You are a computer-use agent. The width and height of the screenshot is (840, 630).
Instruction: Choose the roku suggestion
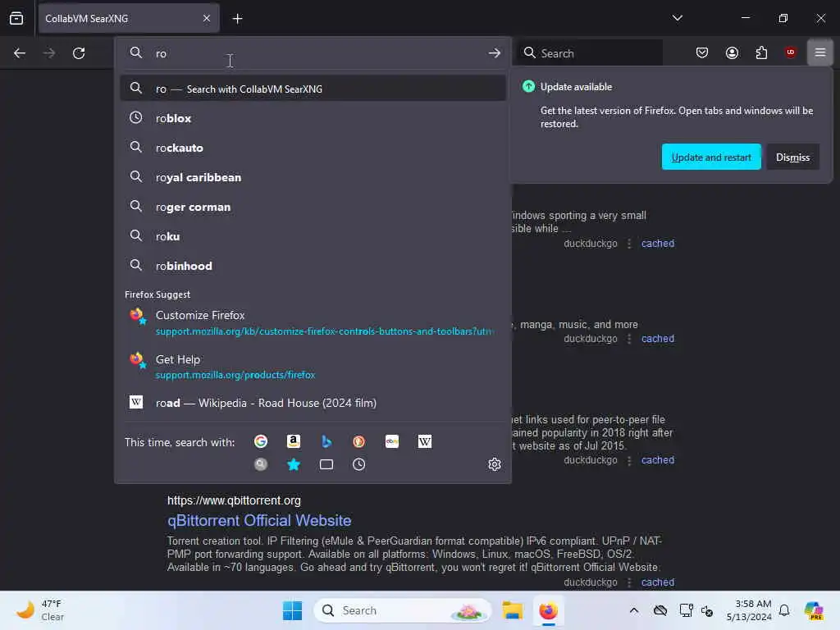click(x=313, y=236)
